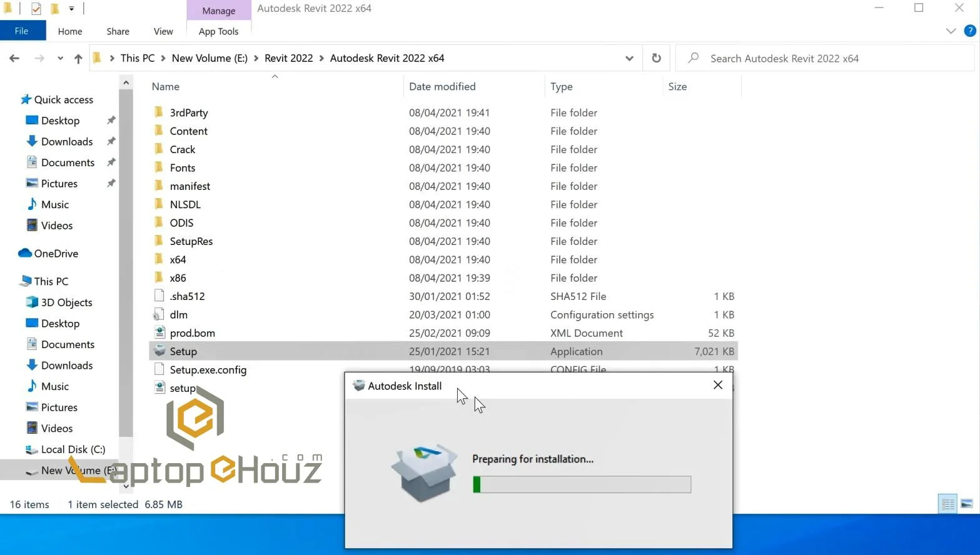Select the x64 folder icon

(x=159, y=259)
